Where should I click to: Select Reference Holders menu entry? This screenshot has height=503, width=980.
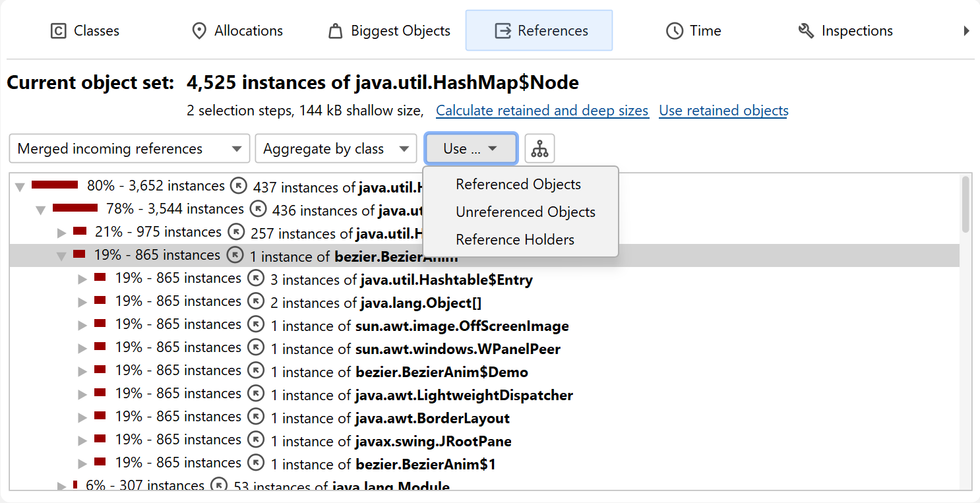pyautogui.click(x=514, y=240)
